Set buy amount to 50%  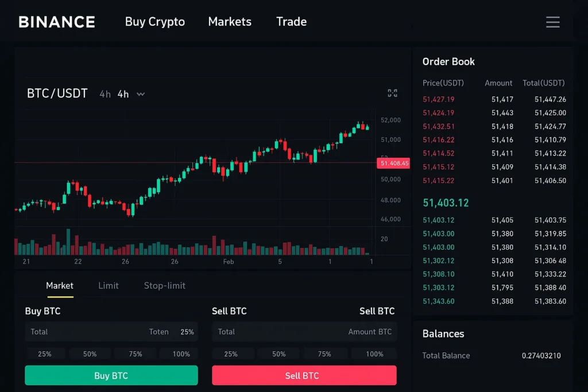click(x=90, y=354)
